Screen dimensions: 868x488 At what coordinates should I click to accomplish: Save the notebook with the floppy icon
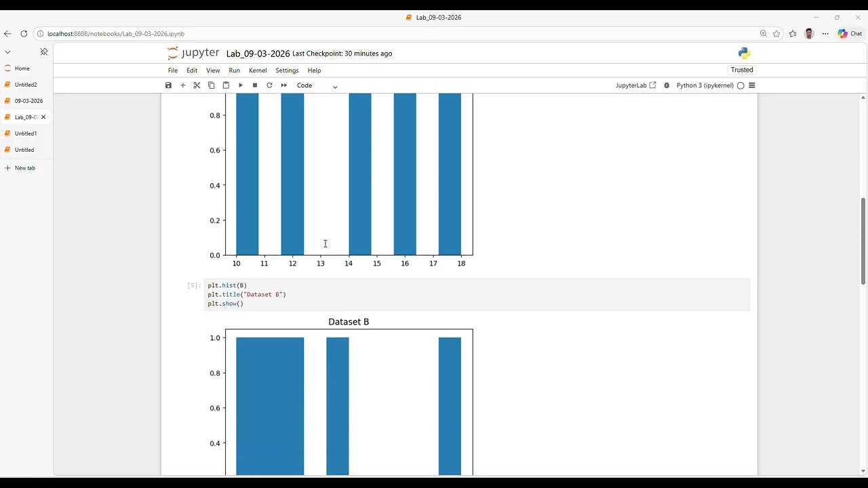pos(168,85)
